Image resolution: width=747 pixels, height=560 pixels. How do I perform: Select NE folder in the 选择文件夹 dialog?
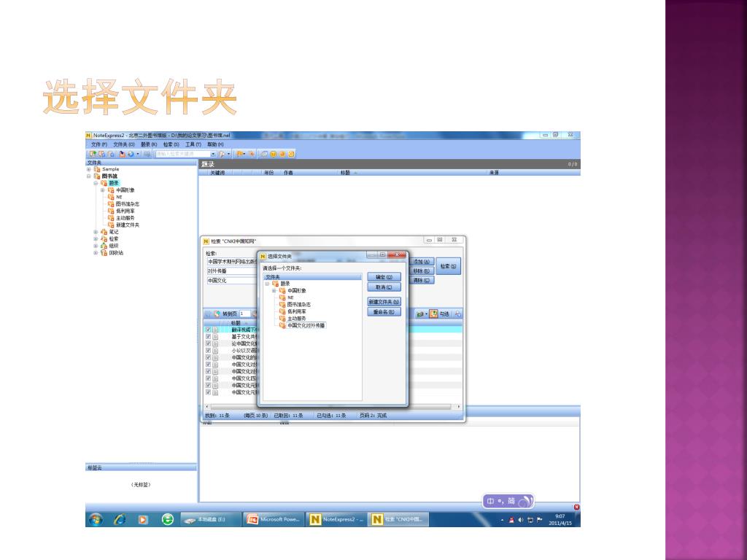(x=290, y=297)
